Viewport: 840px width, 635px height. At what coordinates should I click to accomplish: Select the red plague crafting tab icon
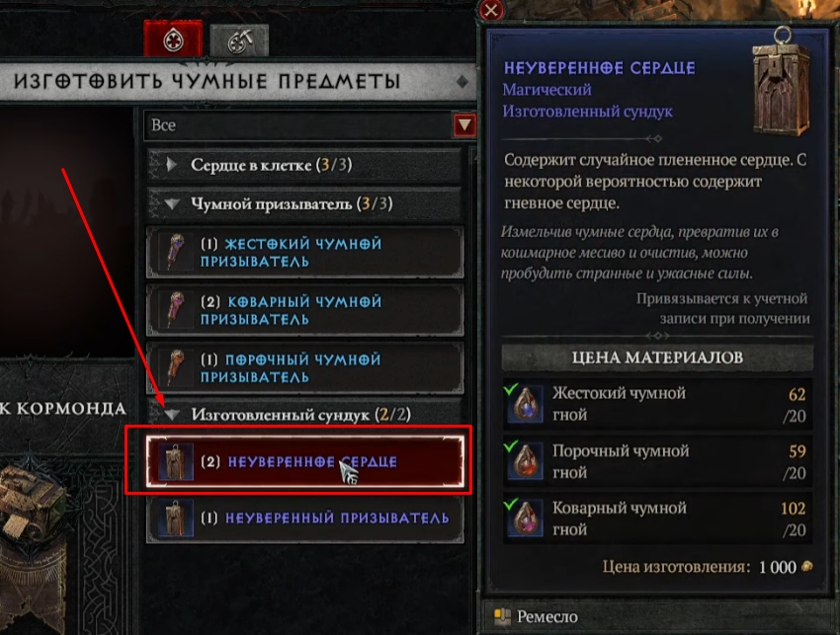173,39
